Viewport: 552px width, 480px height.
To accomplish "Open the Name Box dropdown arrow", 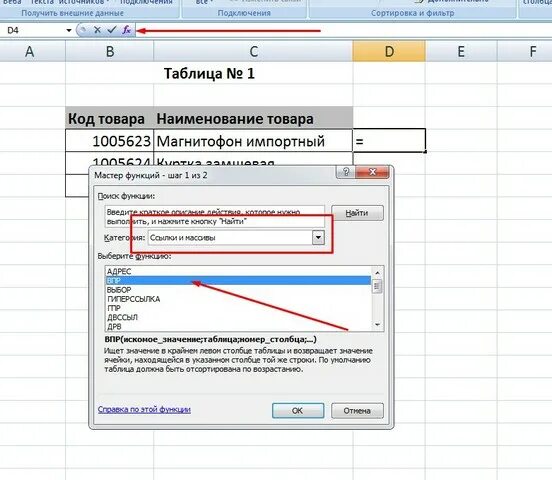I will tap(69, 30).
